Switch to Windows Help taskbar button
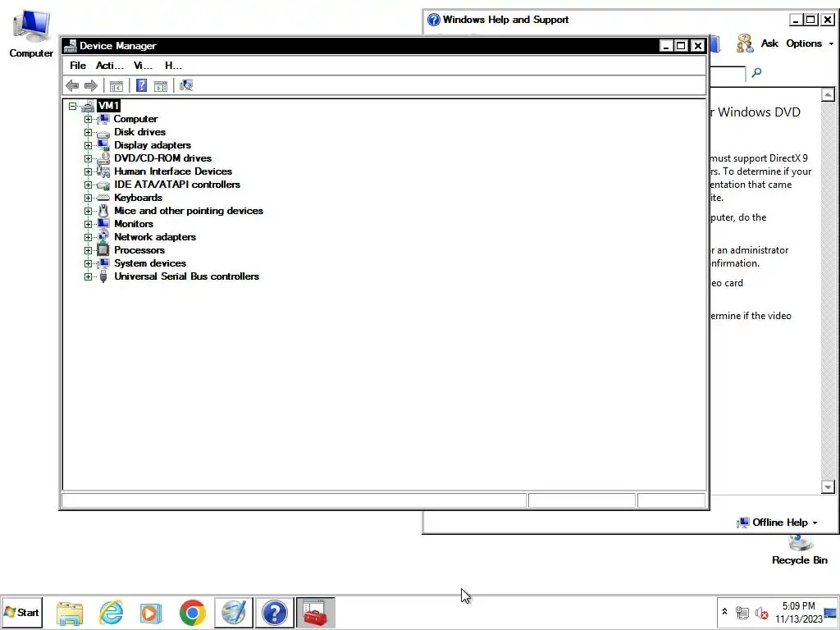This screenshot has height=630, width=840. pos(275,613)
